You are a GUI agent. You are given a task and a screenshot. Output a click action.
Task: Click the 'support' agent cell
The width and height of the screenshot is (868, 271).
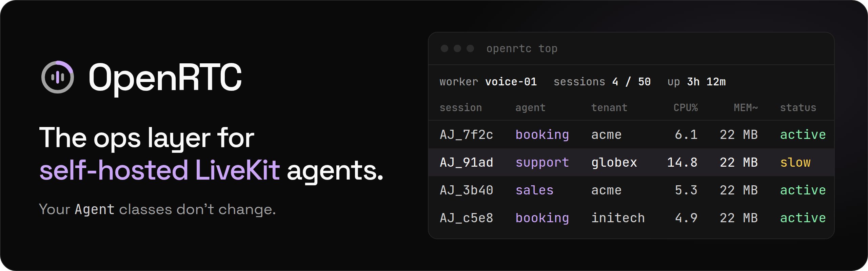(542, 163)
